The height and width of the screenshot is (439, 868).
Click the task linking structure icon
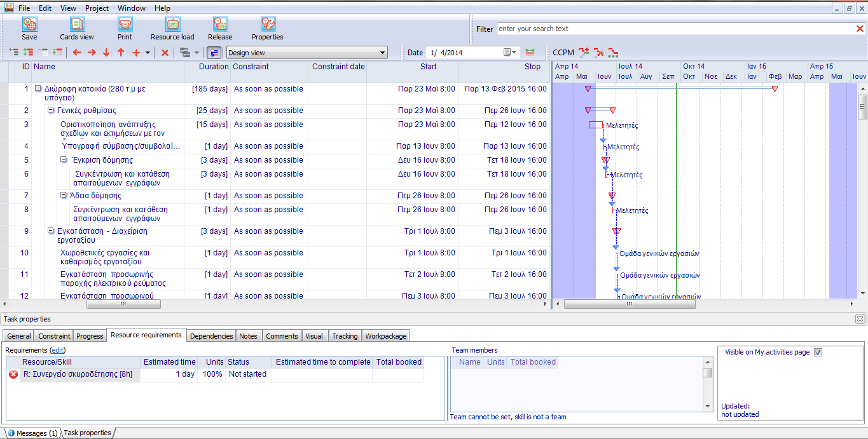coord(185,53)
